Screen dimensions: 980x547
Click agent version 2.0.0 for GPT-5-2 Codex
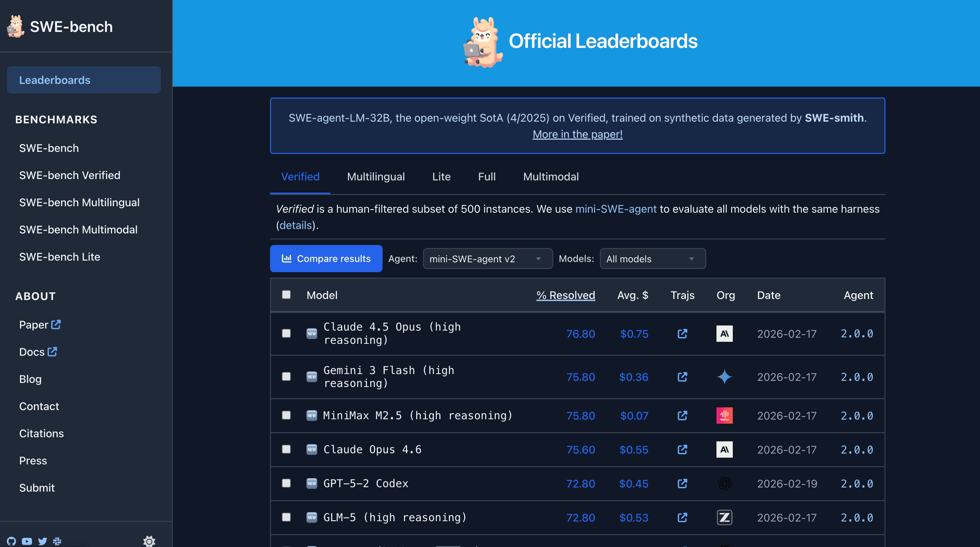[857, 483]
